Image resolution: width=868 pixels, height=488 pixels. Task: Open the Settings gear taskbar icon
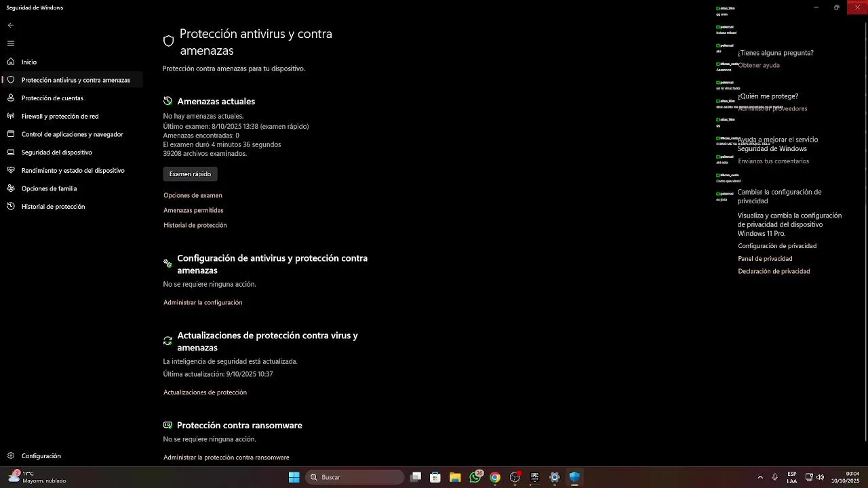coord(555,477)
